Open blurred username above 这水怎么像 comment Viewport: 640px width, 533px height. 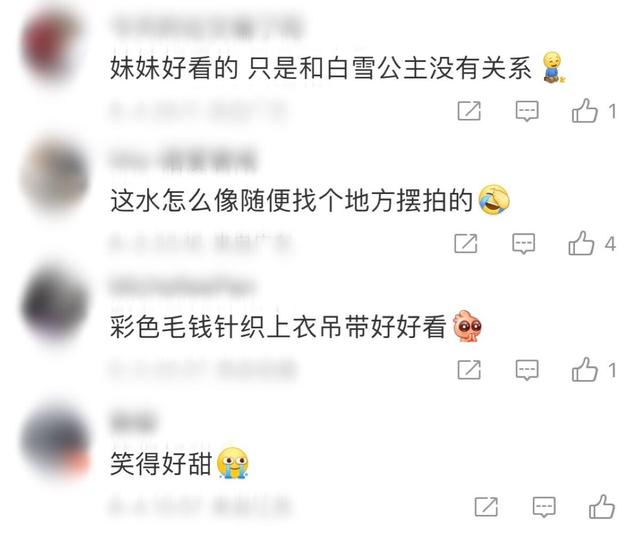pos(184,160)
